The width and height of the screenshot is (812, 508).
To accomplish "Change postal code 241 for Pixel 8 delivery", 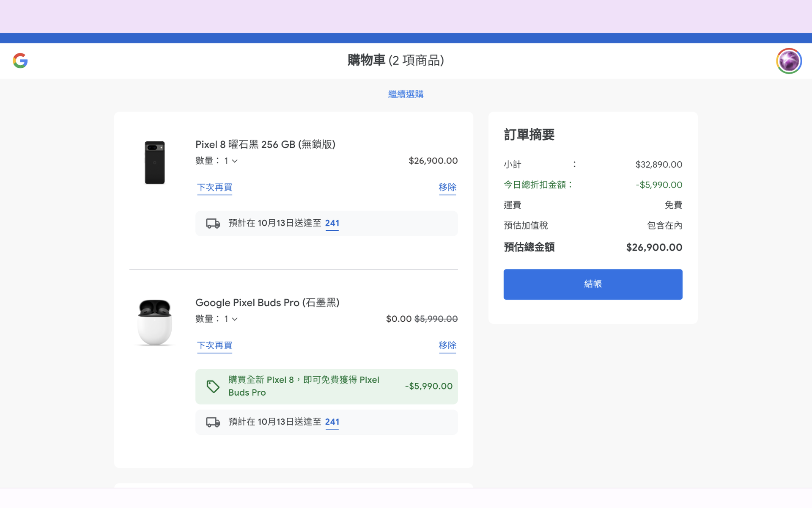I will click(332, 223).
